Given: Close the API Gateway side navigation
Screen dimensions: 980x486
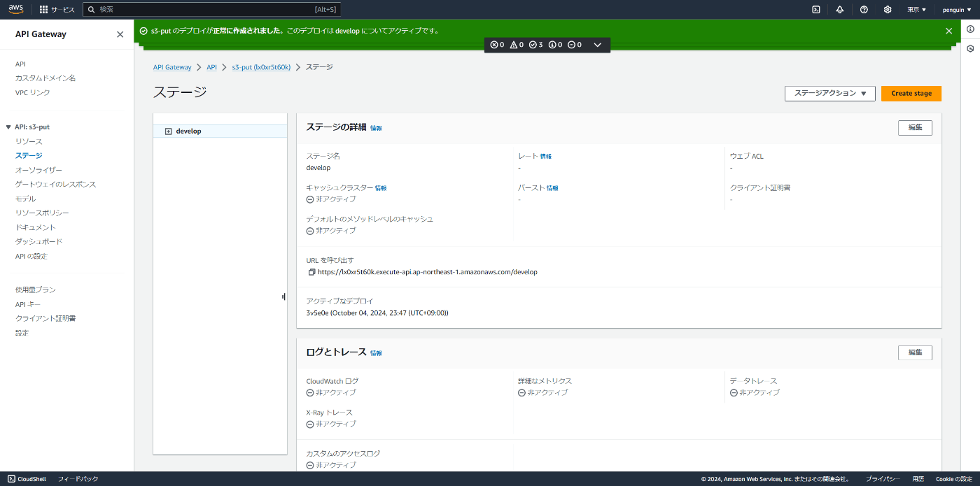Looking at the screenshot, I should click(120, 34).
